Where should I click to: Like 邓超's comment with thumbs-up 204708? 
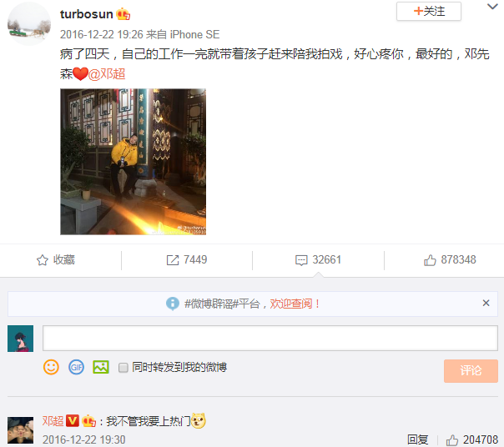471,439
